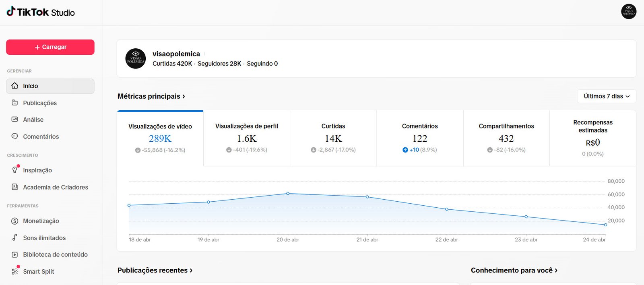Open the profile avatar in top-right corner
The image size is (644, 285).
pyautogui.click(x=629, y=12)
